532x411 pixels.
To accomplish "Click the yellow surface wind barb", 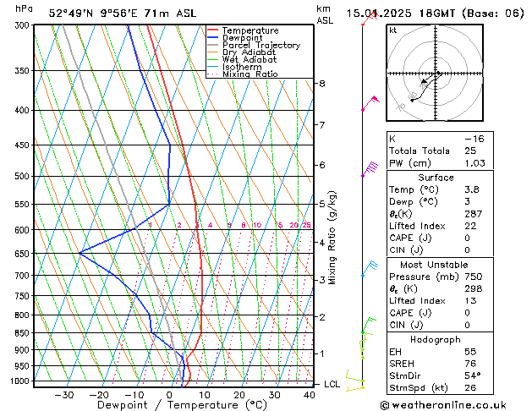I will [x=355, y=389].
